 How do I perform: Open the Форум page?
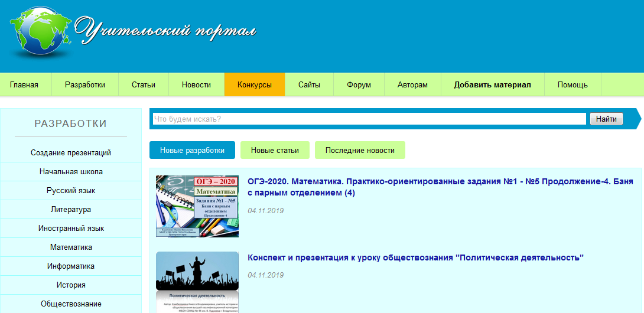click(x=359, y=84)
